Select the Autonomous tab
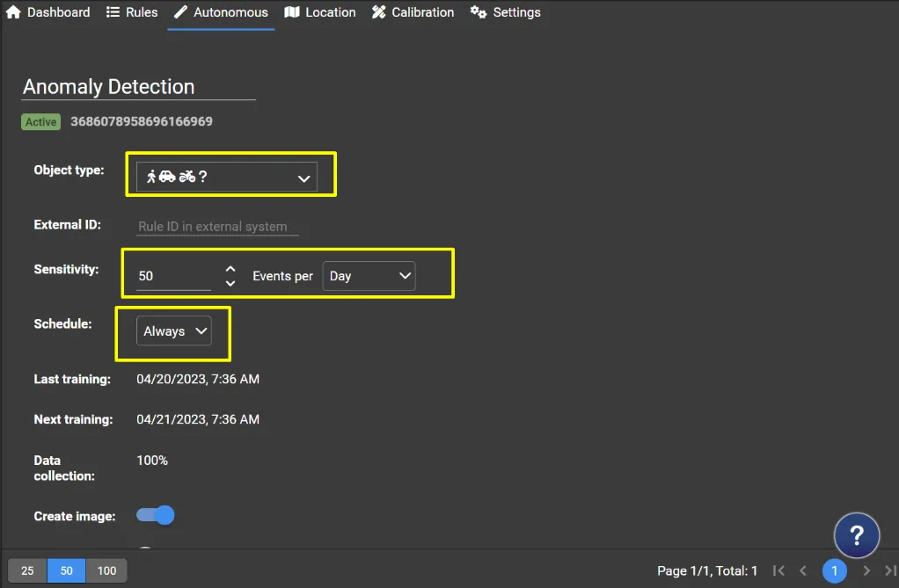The image size is (899, 588). click(221, 12)
